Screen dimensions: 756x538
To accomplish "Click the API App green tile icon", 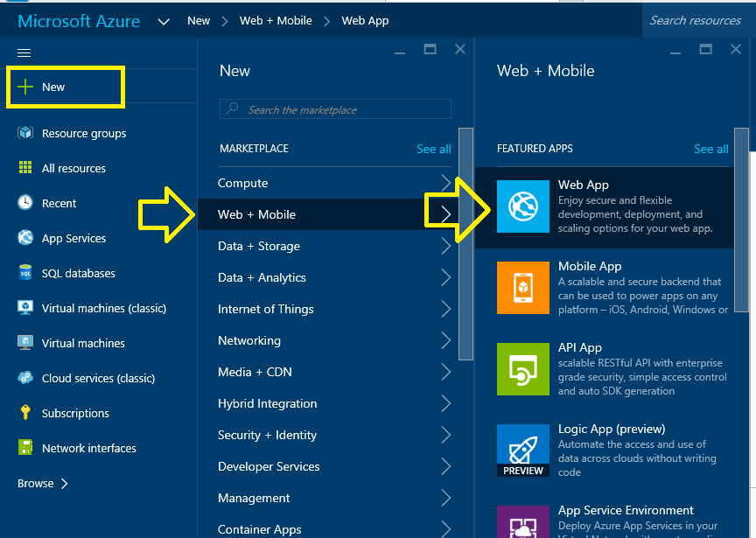I will (x=523, y=369).
